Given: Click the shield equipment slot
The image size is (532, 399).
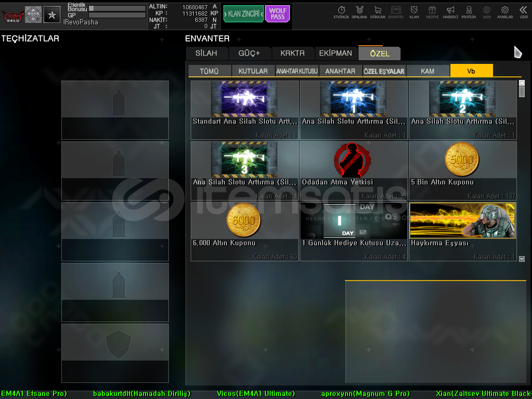Looking at the screenshot, I should (x=115, y=353).
